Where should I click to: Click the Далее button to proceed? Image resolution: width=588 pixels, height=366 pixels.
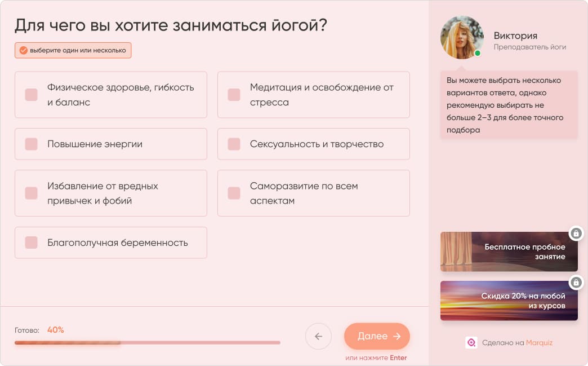pyautogui.click(x=377, y=336)
